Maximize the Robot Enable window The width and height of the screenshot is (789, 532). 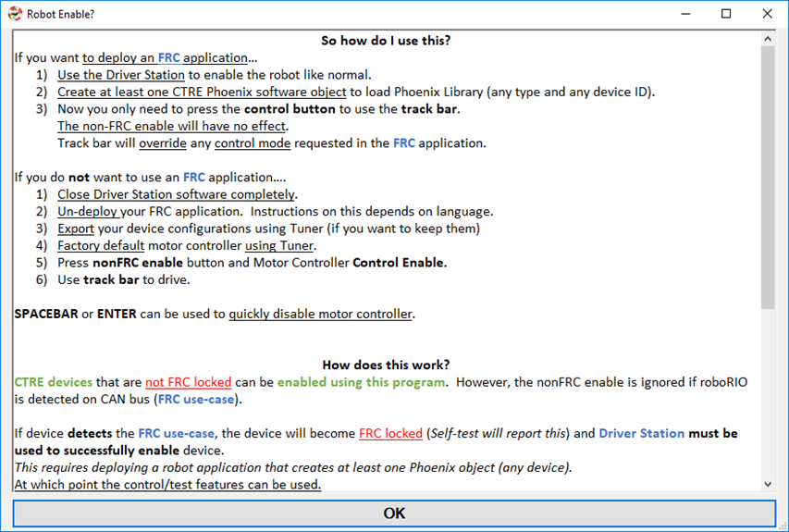click(726, 14)
